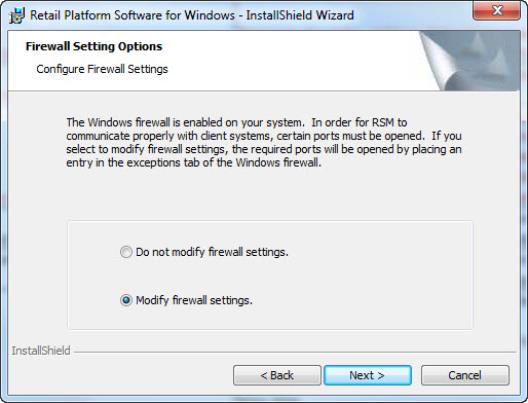Click the installer icon in the title bar
The height and width of the screenshot is (403, 528).
pyautogui.click(x=17, y=15)
